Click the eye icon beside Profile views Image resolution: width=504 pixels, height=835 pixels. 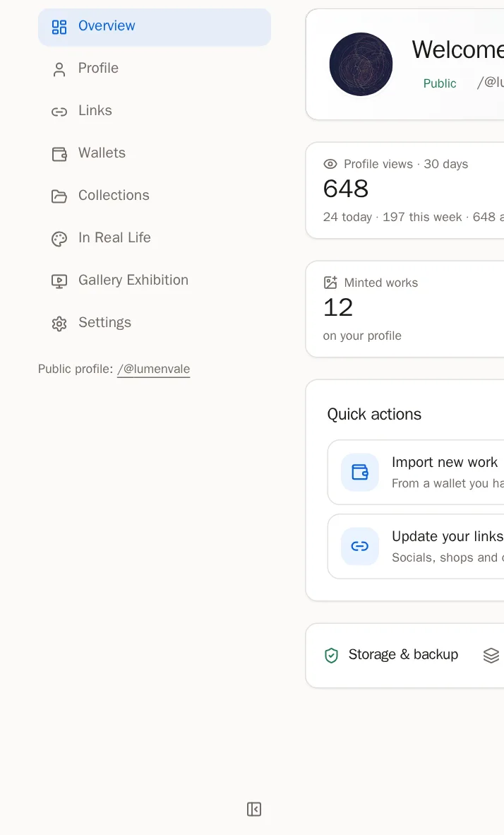pyautogui.click(x=330, y=164)
